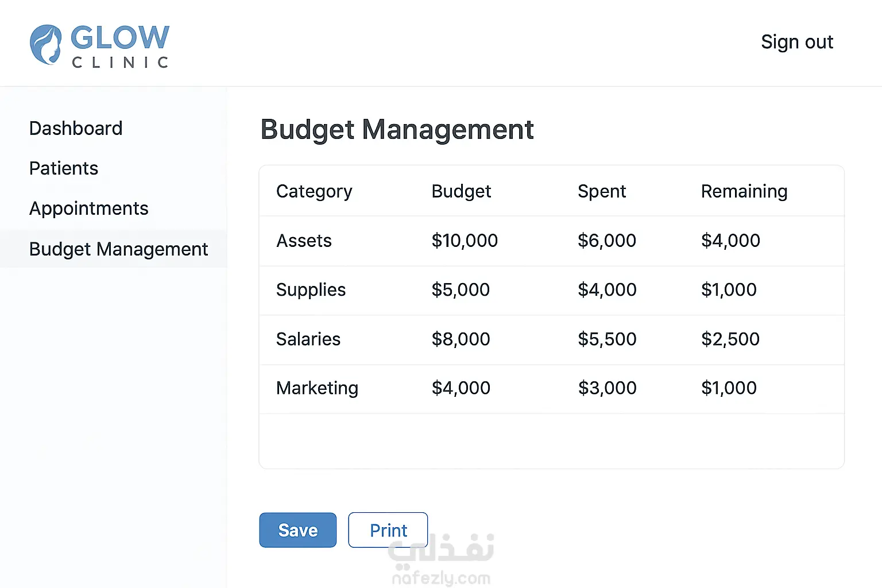Open the Dashboard page
The width and height of the screenshot is (882, 588).
76,128
